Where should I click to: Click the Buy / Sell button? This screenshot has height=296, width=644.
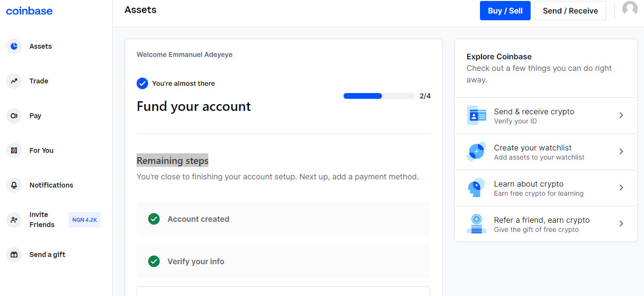(505, 11)
